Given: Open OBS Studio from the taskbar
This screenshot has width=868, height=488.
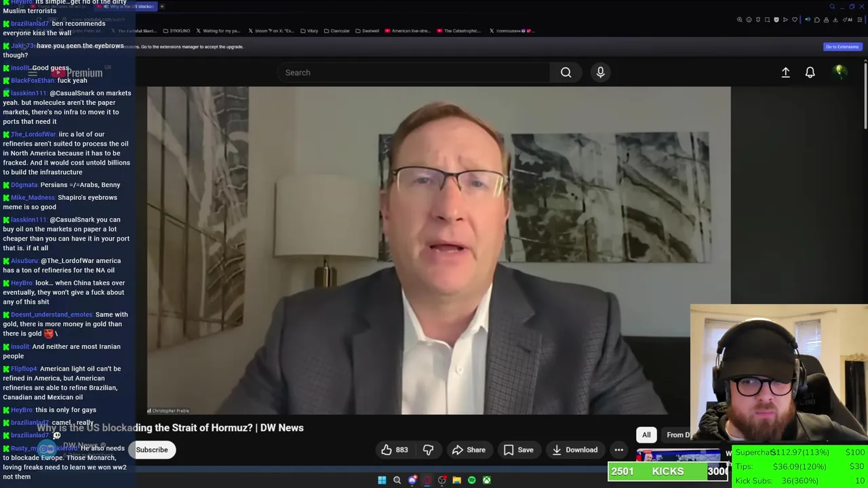Looking at the screenshot, I should 441,480.
